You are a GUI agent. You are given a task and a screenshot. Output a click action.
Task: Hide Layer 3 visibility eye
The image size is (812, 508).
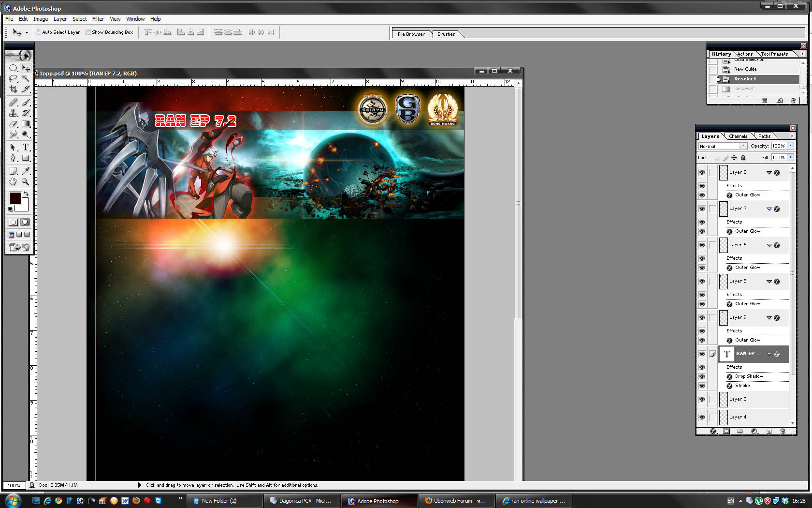[x=702, y=399]
